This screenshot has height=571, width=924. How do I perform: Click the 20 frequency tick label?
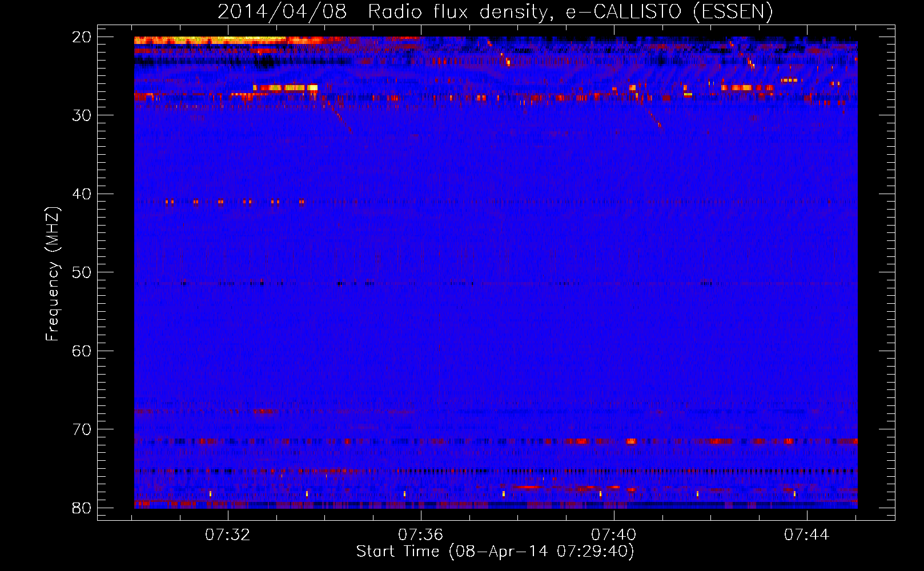(82, 37)
